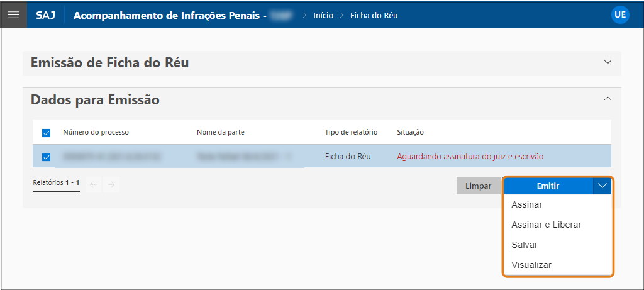Screen dimensions: 644x290
Task: Toggle the select-all checkbox in table header
Action: (x=46, y=133)
